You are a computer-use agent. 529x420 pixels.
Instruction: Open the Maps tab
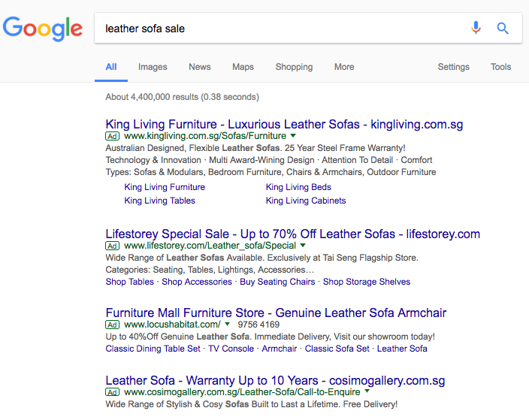(243, 67)
